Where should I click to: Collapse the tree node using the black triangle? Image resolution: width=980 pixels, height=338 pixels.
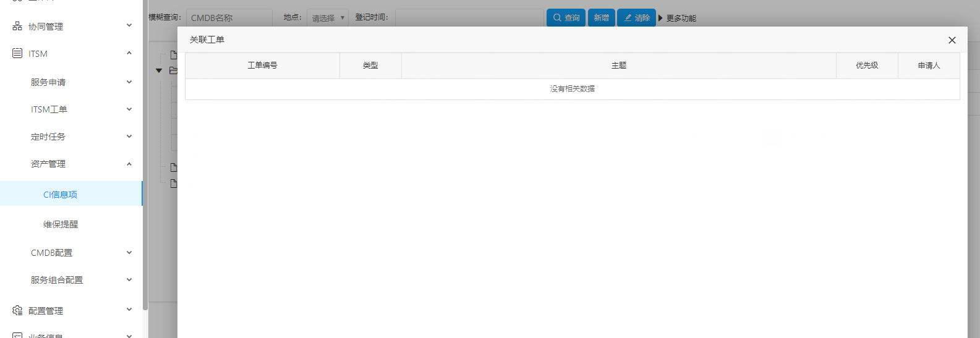159,70
